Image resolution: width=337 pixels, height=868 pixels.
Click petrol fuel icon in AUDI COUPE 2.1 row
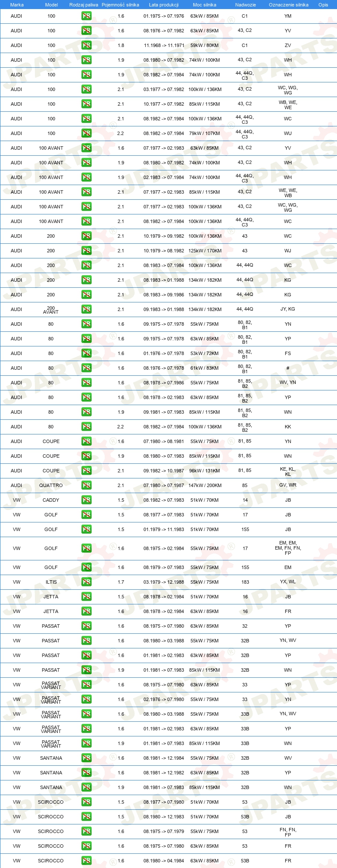[86, 471]
